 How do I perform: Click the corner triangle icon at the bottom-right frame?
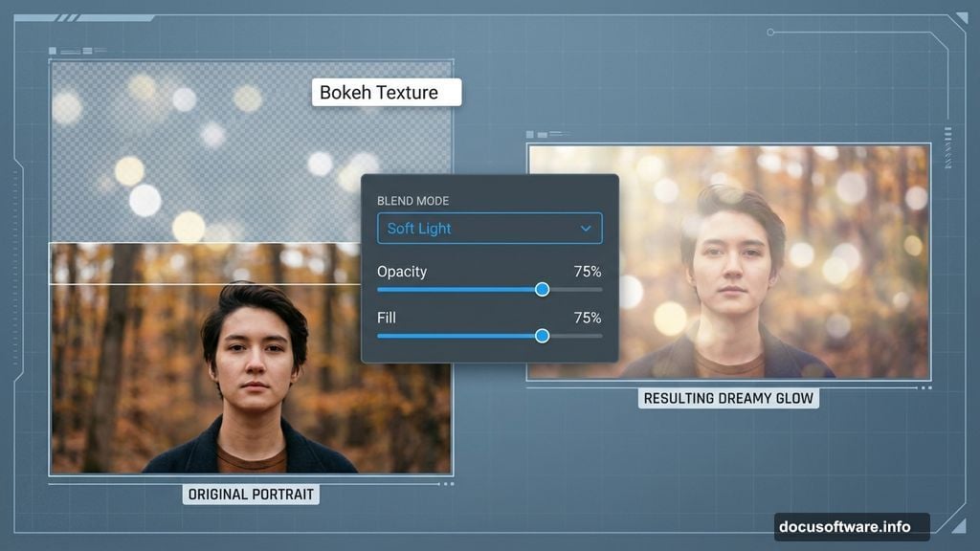pyautogui.click(x=960, y=524)
